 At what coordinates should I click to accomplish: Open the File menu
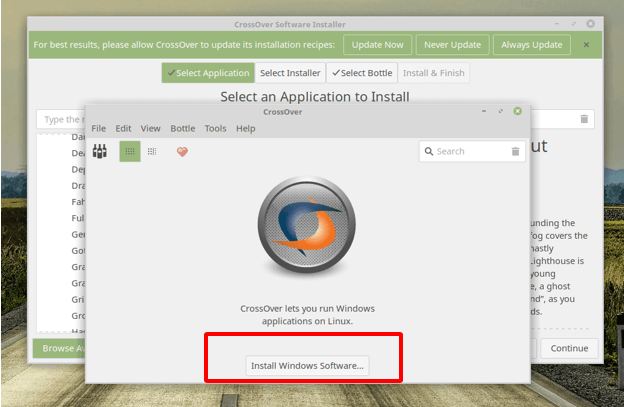click(x=98, y=129)
